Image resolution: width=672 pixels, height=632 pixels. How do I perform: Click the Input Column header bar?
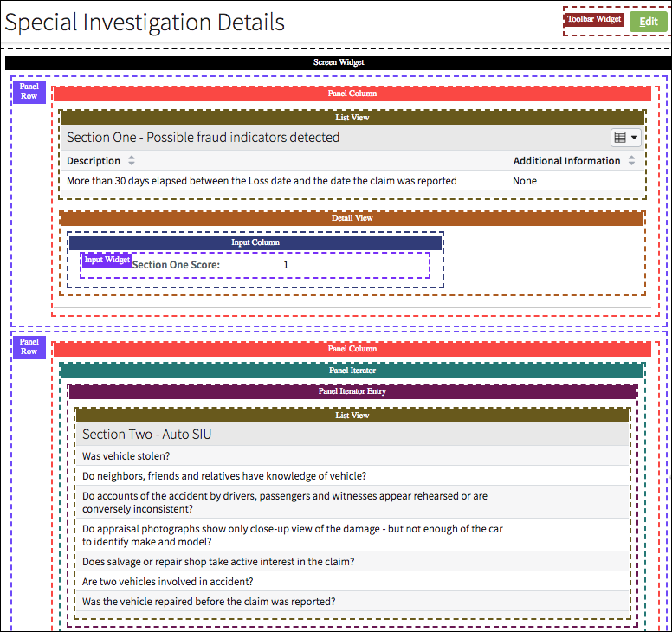coord(255,243)
